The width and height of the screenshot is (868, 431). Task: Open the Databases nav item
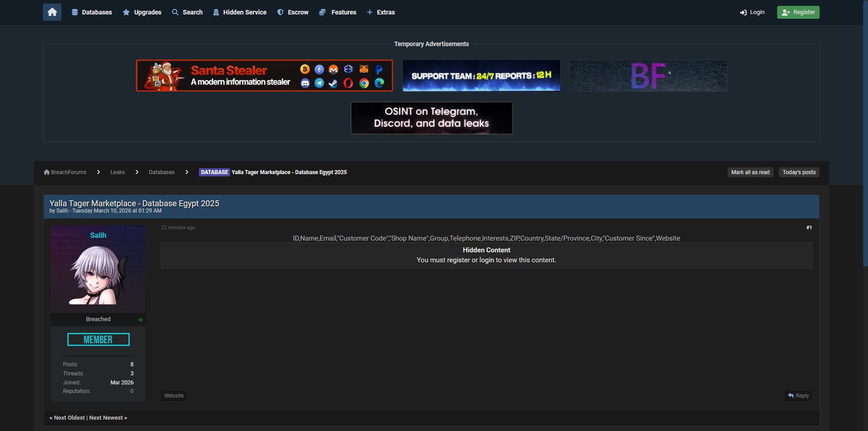point(92,12)
